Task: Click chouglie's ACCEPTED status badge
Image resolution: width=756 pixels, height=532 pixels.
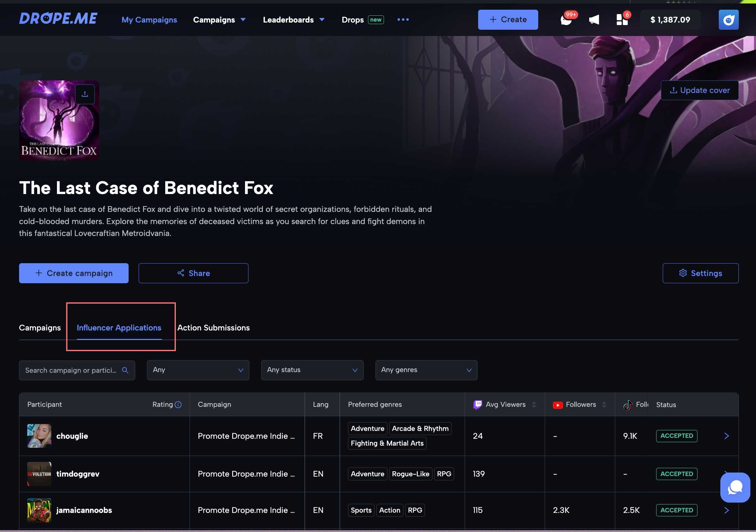Action: (x=677, y=436)
